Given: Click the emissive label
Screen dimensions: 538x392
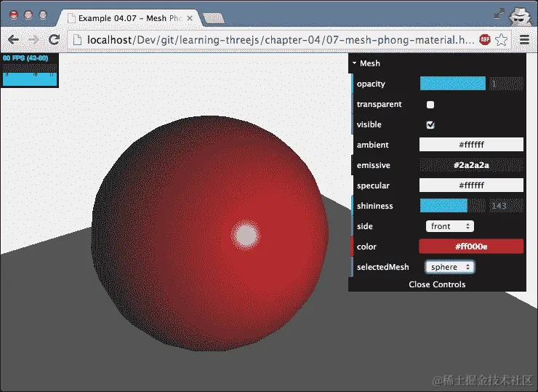Looking at the screenshot, I should tap(373, 165).
